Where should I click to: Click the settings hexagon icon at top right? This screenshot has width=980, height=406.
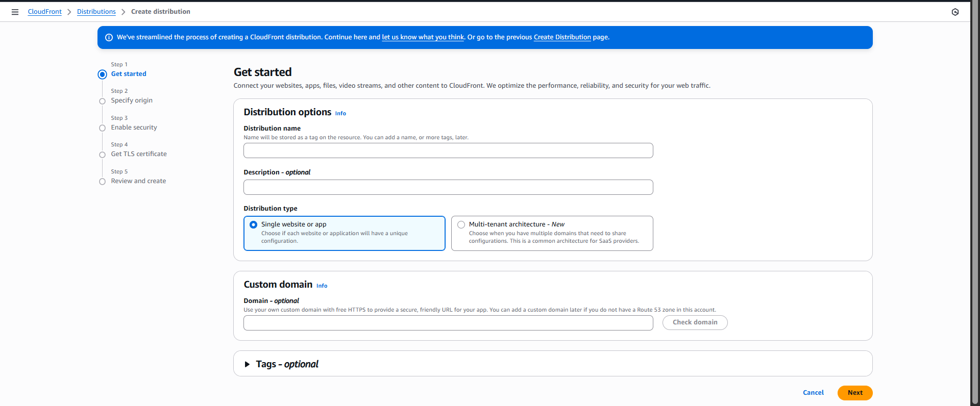(x=955, y=12)
